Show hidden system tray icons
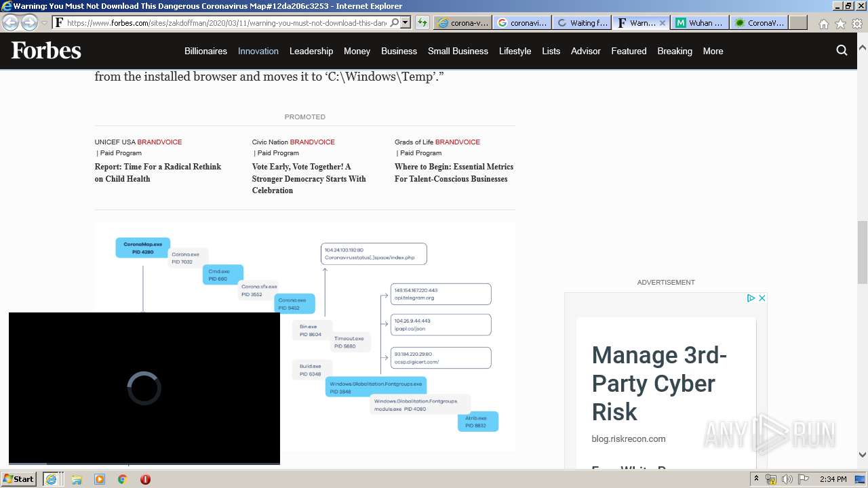868x488 pixels. (x=755, y=479)
